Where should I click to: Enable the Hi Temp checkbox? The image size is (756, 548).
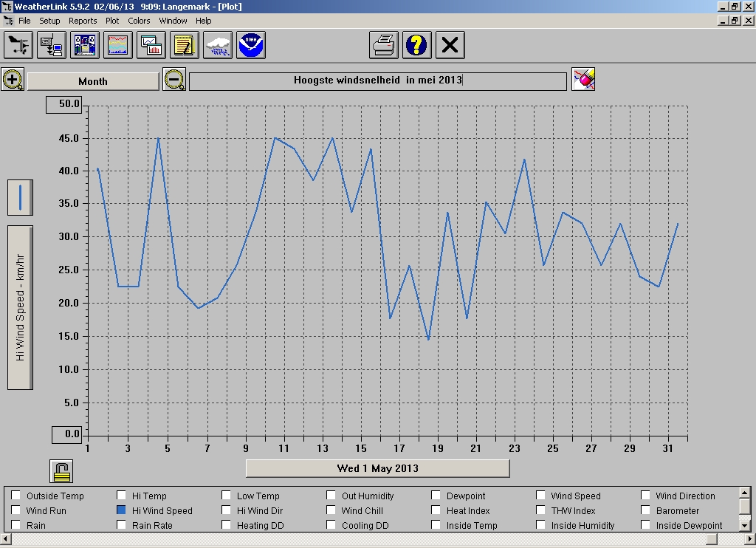122,496
